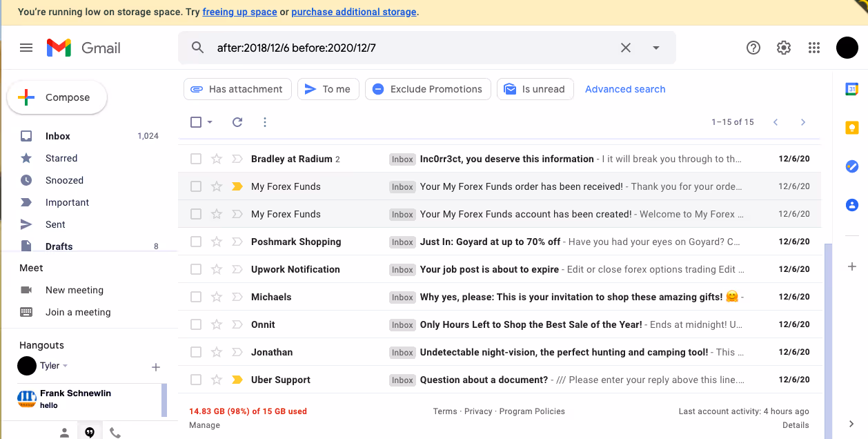
Task: Click the Gmail logo
Action: point(83,48)
